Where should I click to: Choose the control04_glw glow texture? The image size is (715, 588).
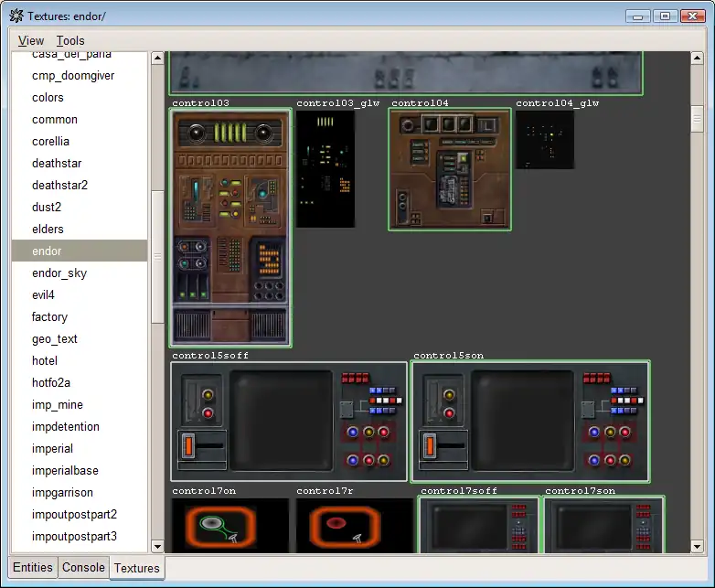(545, 140)
